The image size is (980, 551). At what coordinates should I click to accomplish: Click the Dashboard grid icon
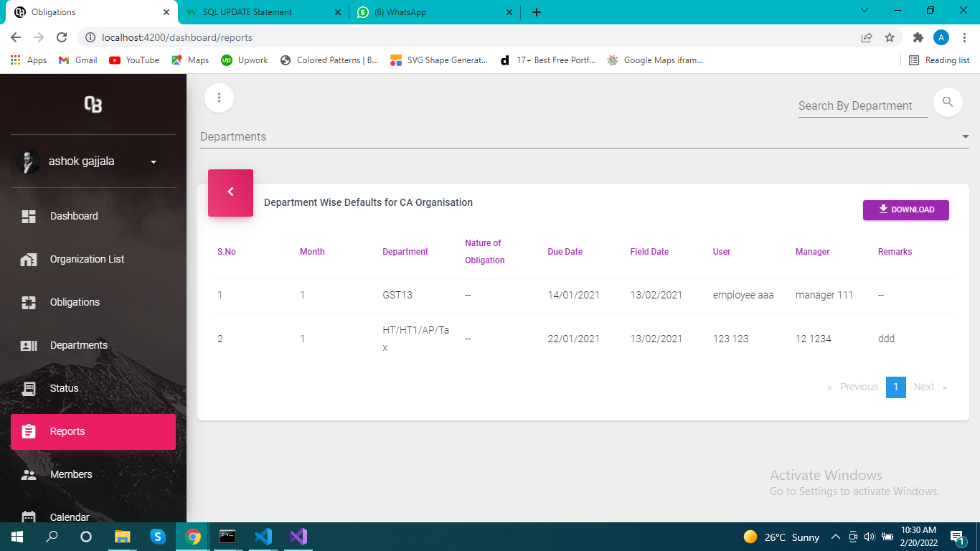coord(29,216)
